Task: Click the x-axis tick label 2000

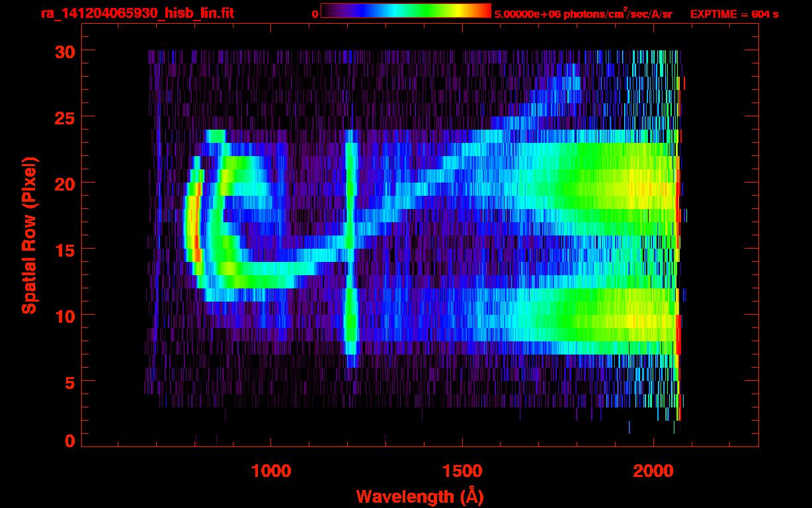Action: [x=653, y=471]
